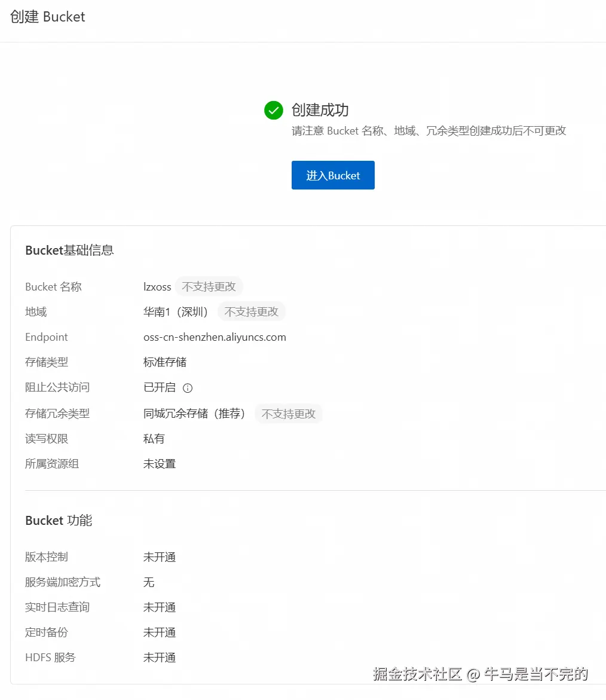Click the storage class value 标准存储
This screenshot has width=606, height=700.
pos(165,362)
